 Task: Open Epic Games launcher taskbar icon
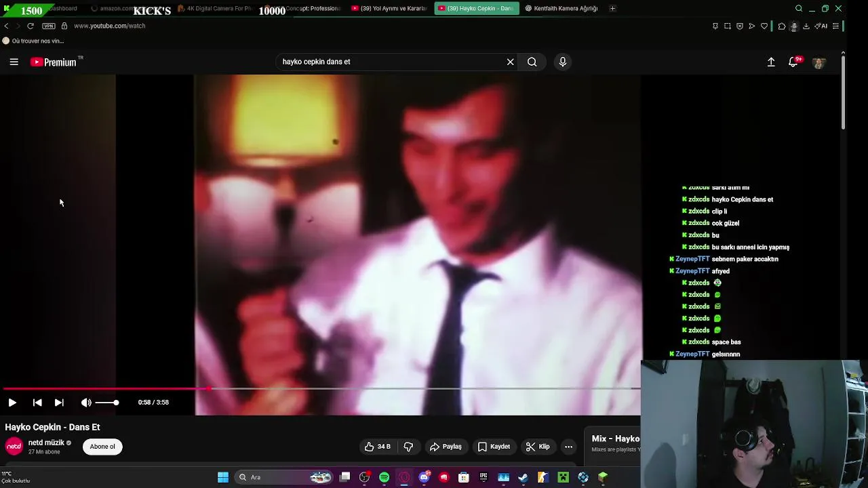point(484,477)
